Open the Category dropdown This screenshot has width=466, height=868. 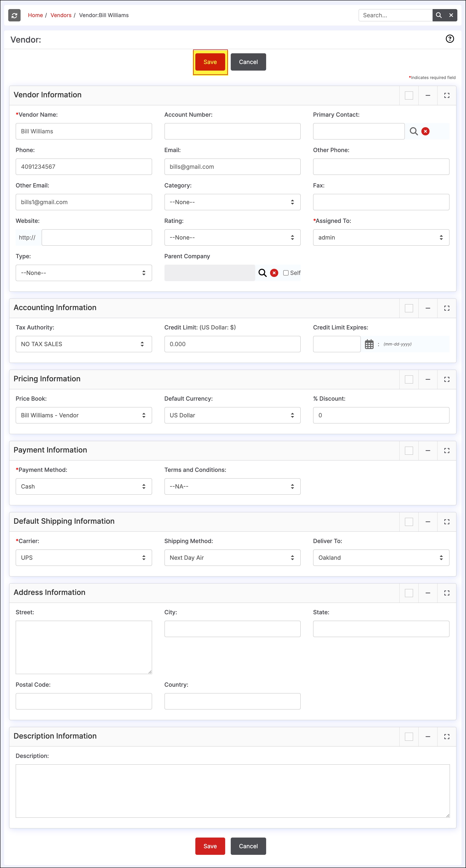[x=232, y=202]
